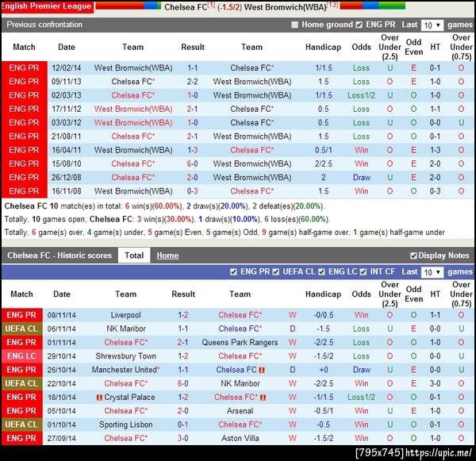Click HT score 3-0 in 22/10/14 row
The image size is (476, 461).
(435, 383)
